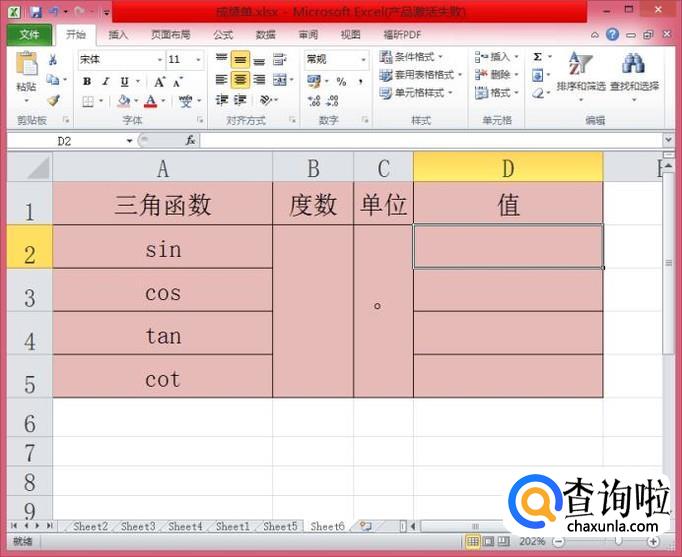
Task: Open Sort and Filter tool
Action: click(581, 72)
